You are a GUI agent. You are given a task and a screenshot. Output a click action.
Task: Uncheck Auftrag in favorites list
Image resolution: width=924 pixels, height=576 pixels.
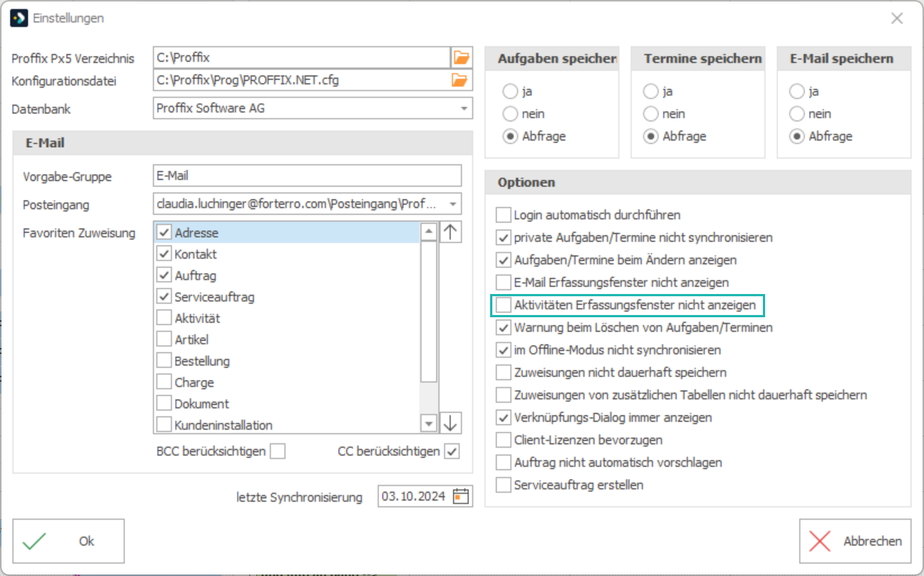coord(164,275)
